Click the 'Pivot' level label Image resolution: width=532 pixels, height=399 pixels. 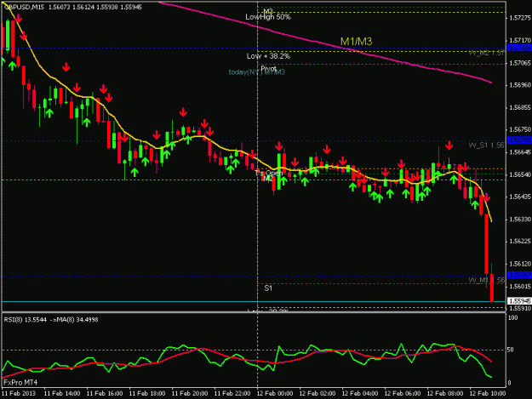pyautogui.click(x=268, y=68)
